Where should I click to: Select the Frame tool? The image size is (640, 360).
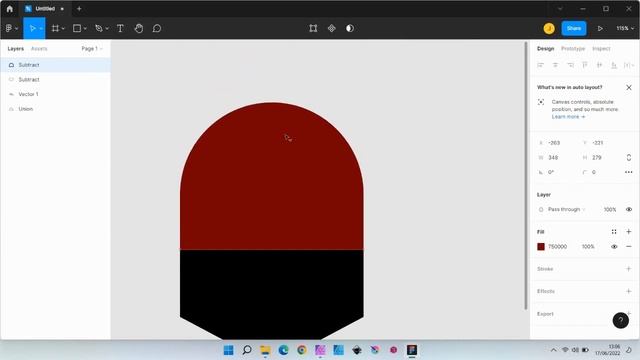pos(55,29)
